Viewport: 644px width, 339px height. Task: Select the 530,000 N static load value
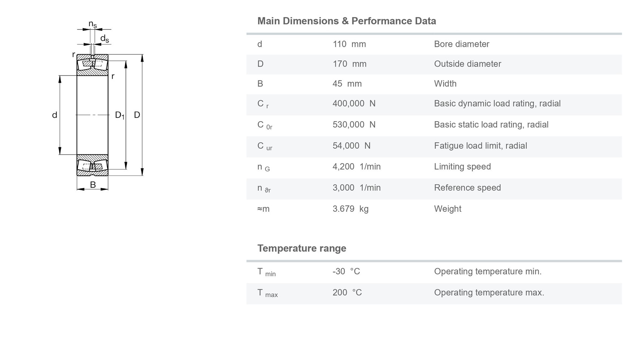pyautogui.click(x=354, y=125)
